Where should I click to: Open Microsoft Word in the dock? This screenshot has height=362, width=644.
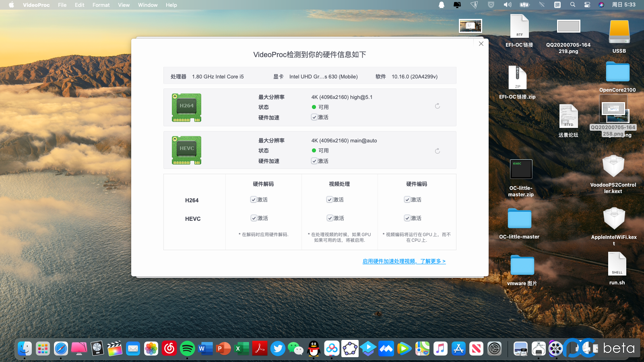[206, 348]
